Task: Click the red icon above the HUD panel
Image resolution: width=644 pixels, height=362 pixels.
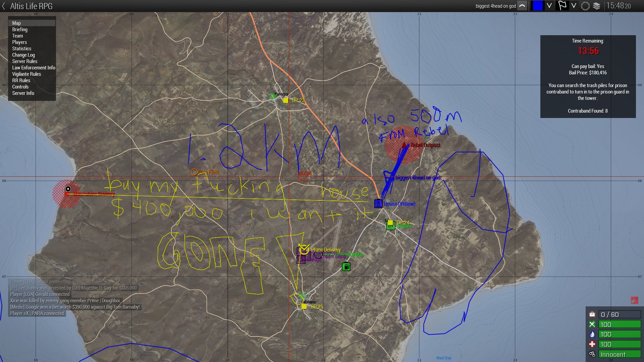Action: tap(634, 300)
